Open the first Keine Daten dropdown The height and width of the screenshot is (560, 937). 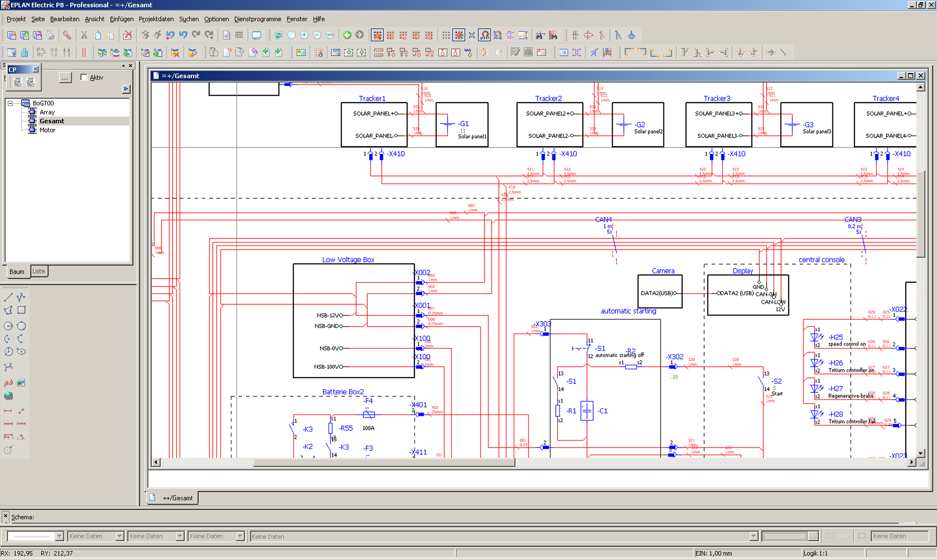(x=119, y=536)
